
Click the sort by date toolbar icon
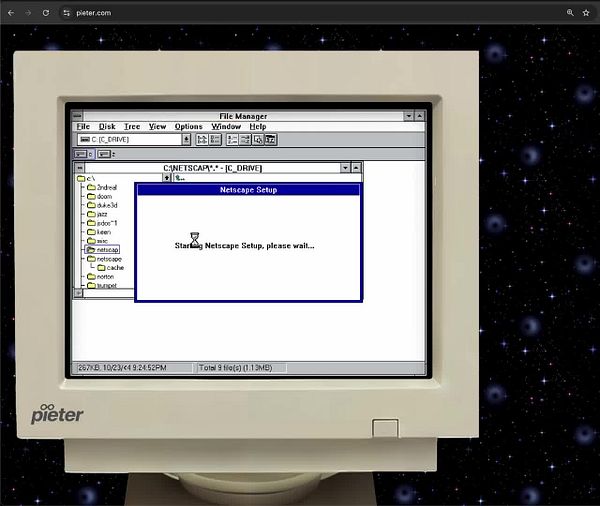(271, 140)
